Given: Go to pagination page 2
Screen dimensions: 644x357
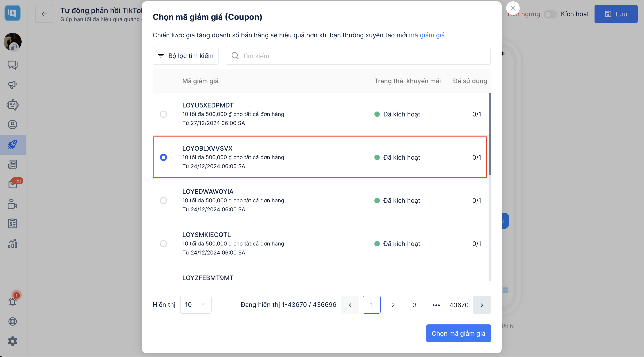Looking at the screenshot, I should click(393, 305).
